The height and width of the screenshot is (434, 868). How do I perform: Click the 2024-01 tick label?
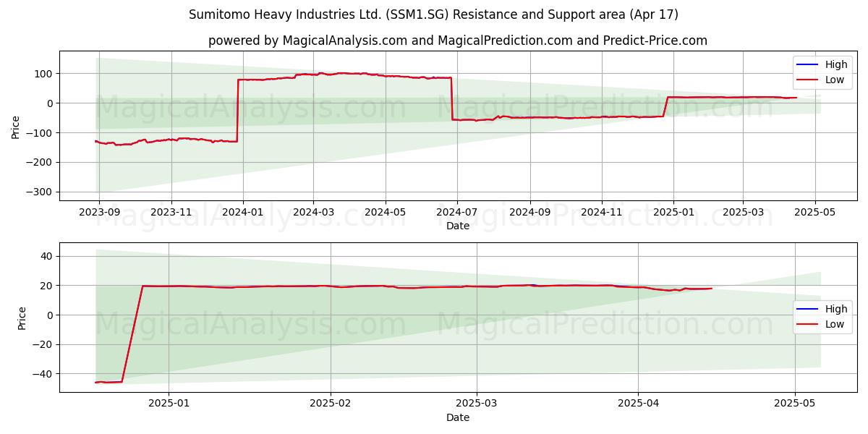coord(243,213)
